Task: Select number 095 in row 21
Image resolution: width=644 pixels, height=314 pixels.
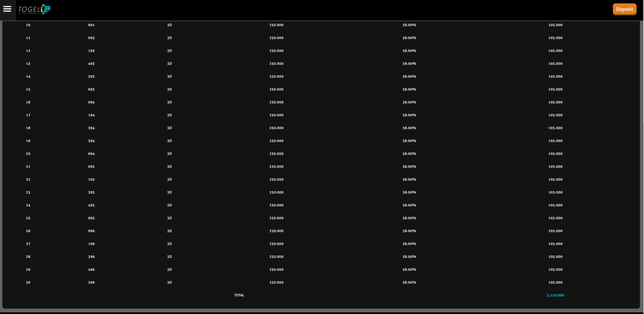Action: pyautogui.click(x=91, y=167)
